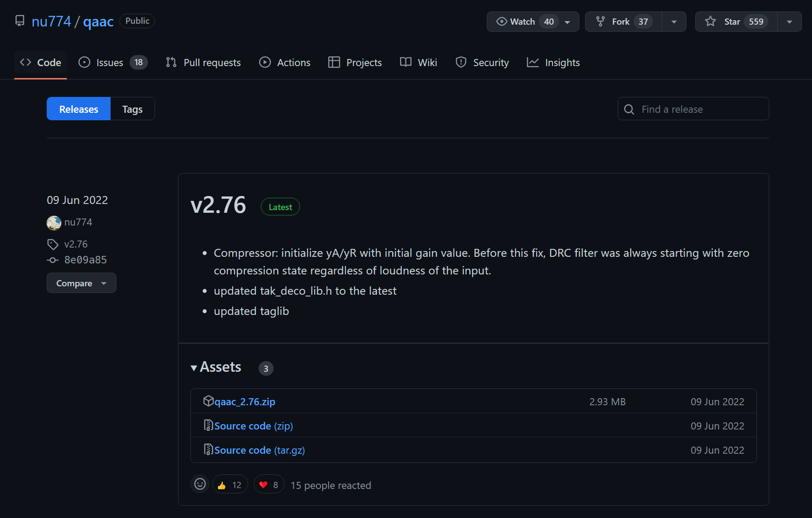Click the tag icon next to v2.76
Viewport: 812px width, 518px height.
(x=53, y=244)
